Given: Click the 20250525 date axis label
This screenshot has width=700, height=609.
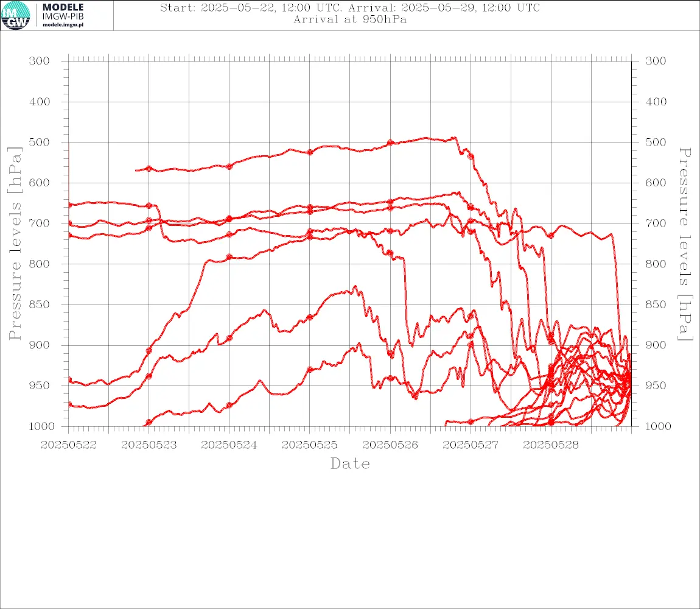Looking at the screenshot, I should point(310,445).
